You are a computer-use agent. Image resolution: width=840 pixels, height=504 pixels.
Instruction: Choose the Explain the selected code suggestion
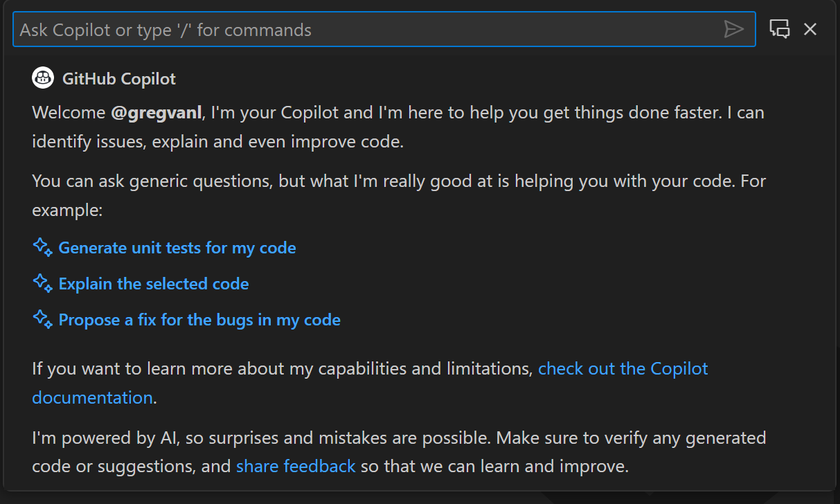click(x=154, y=283)
